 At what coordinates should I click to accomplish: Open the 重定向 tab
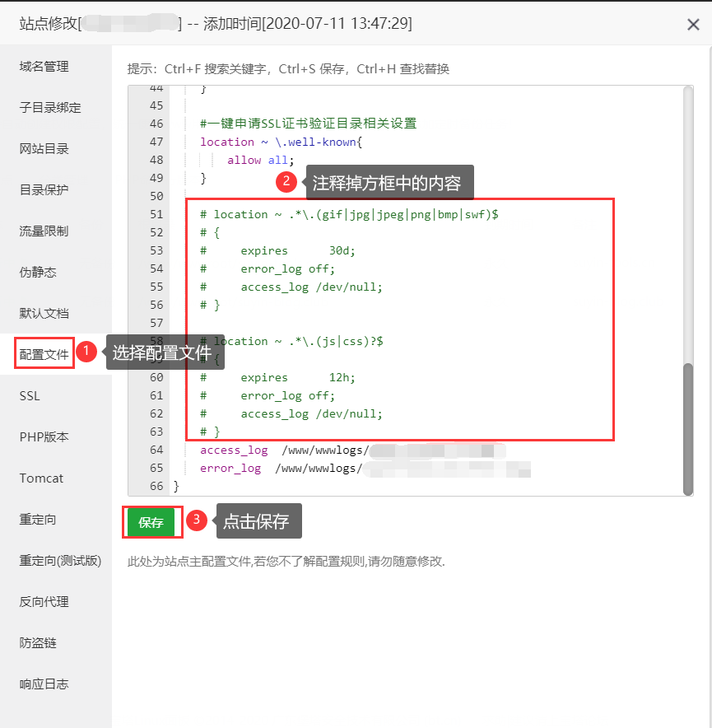39,520
